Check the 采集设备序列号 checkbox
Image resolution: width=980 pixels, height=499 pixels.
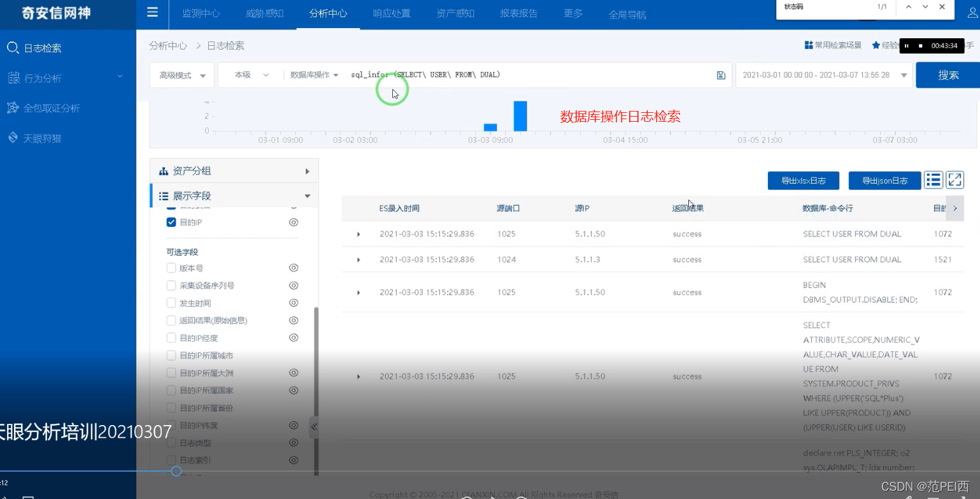(x=171, y=286)
